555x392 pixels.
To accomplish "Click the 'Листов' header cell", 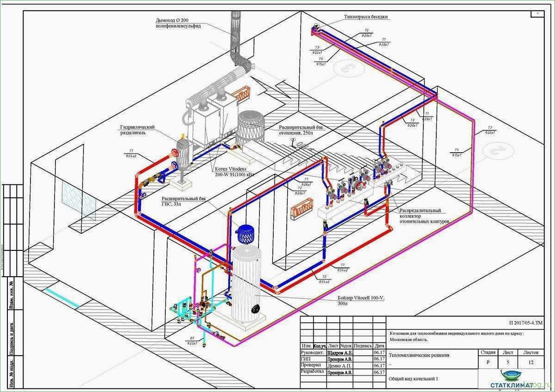I will point(531,352).
